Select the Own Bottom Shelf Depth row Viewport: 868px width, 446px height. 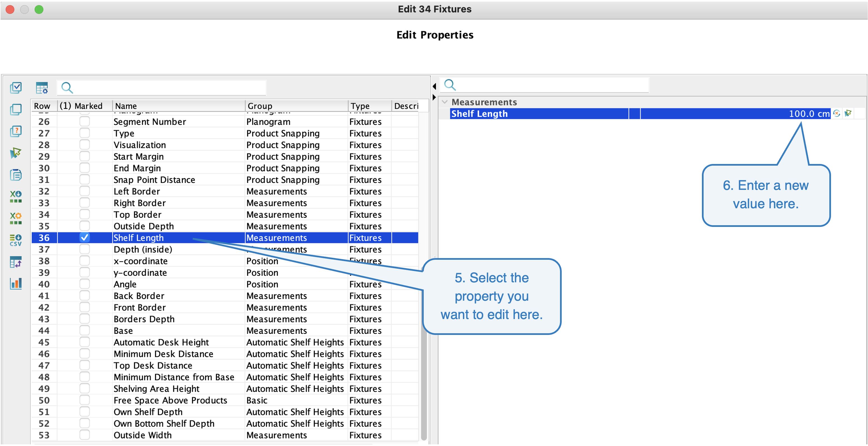(x=164, y=423)
